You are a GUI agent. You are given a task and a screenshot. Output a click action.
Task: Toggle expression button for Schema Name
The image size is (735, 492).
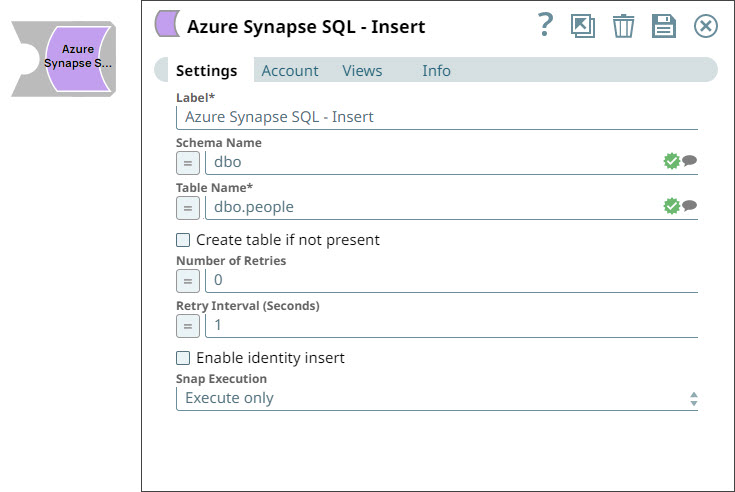pos(188,163)
